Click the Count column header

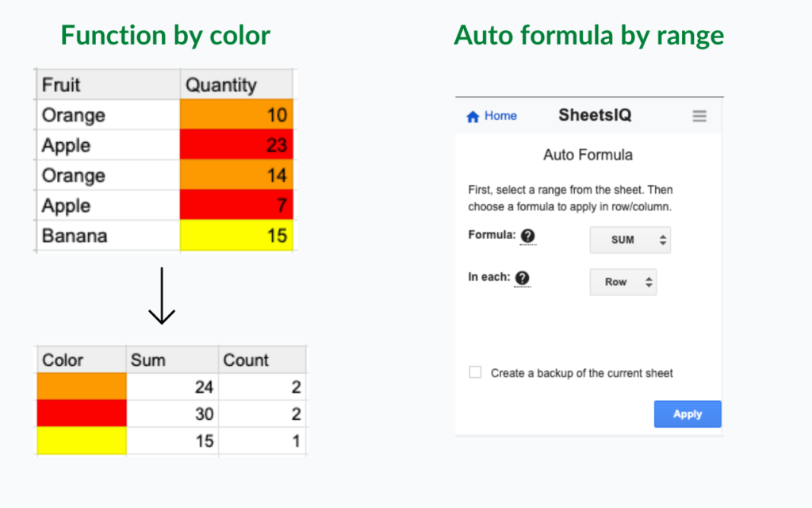(262, 360)
